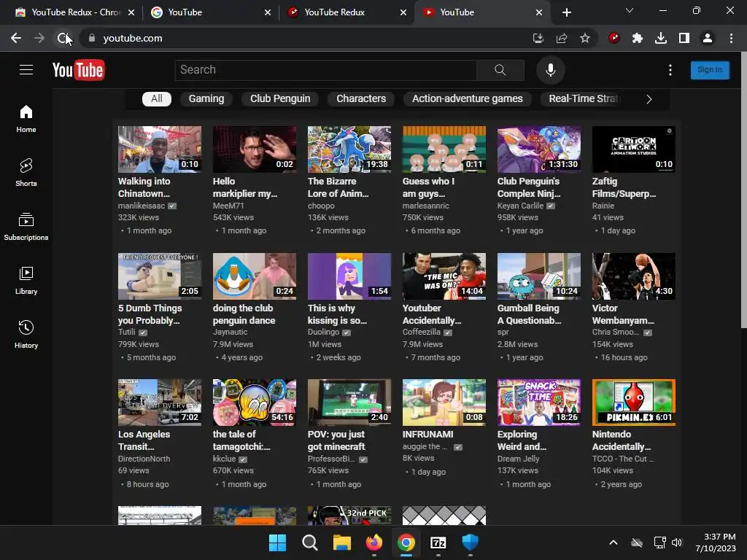Open taskbar clock showing 3:37 PM
The image size is (747, 560).
[x=716, y=542]
